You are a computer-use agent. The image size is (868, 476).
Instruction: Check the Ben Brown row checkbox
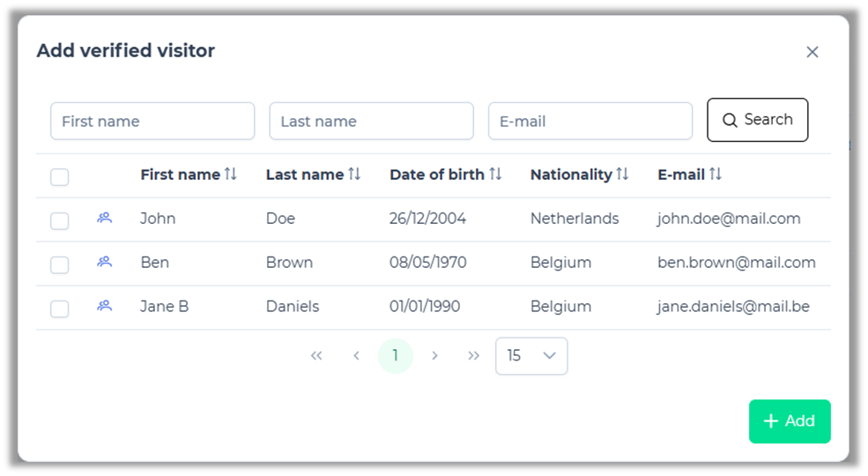[60, 264]
